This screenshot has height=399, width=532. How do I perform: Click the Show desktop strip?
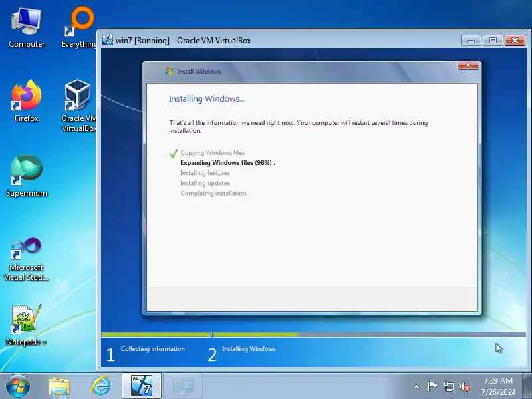(527, 386)
